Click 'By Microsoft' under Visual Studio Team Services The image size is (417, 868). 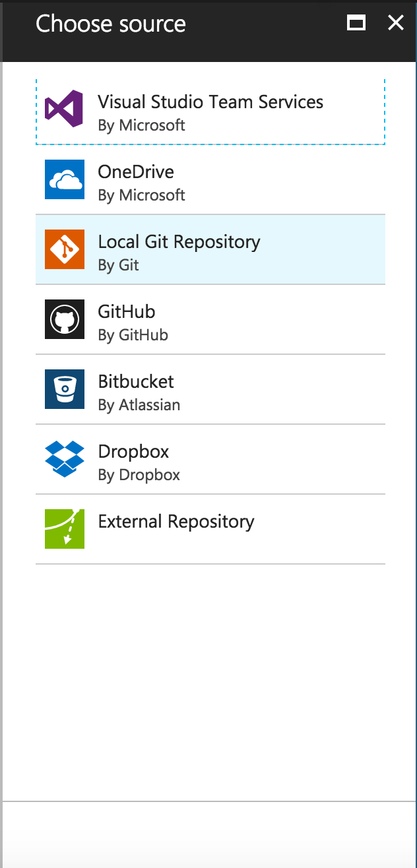[x=142, y=125]
